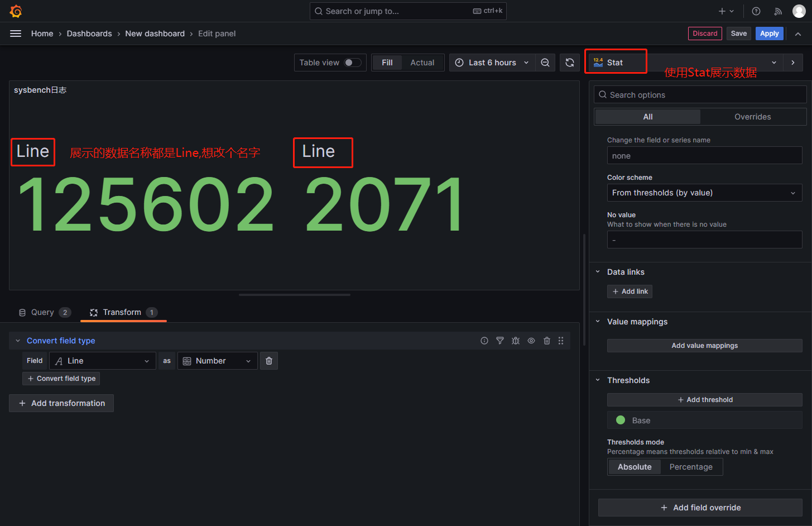
Task: Click Add value mappings button
Action: click(704, 346)
